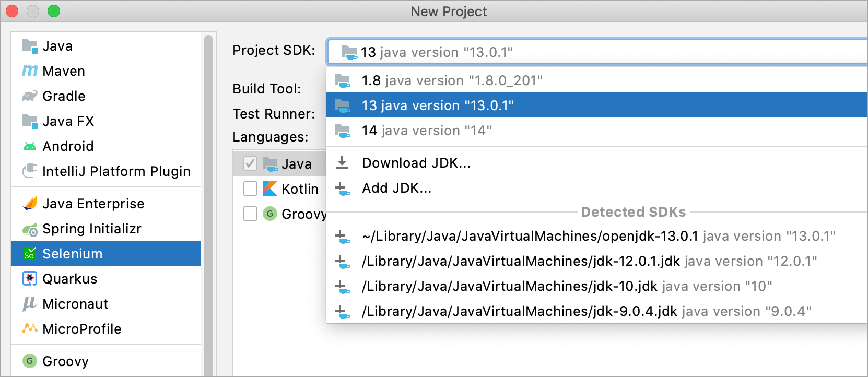Click the New Project window title

pyautogui.click(x=449, y=11)
